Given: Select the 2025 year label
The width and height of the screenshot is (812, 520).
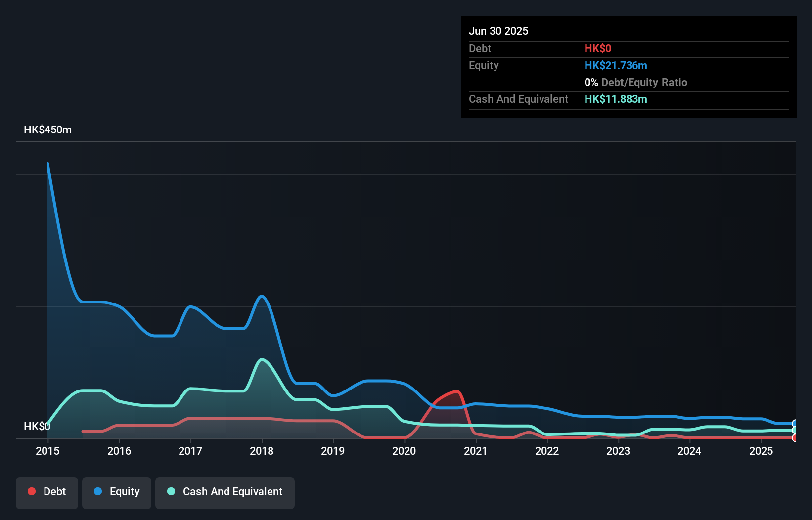Looking at the screenshot, I should 762,451.
